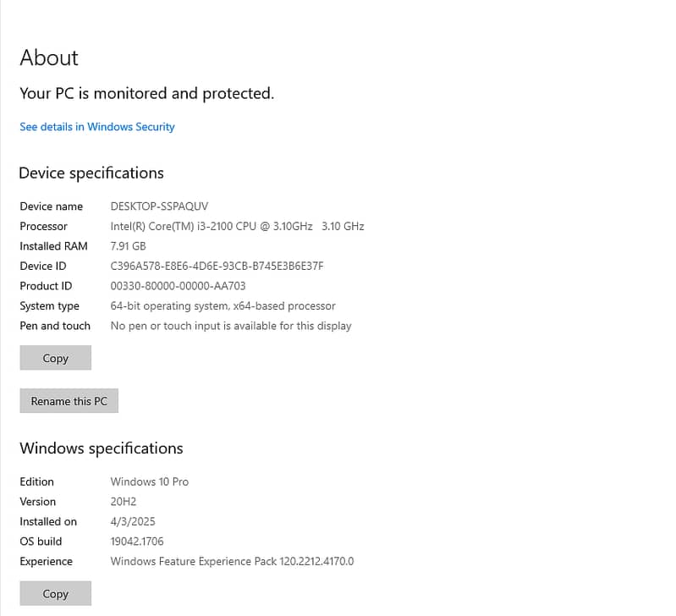The height and width of the screenshot is (616, 676).
Task: Click the Device specifications heading
Action: click(x=91, y=173)
